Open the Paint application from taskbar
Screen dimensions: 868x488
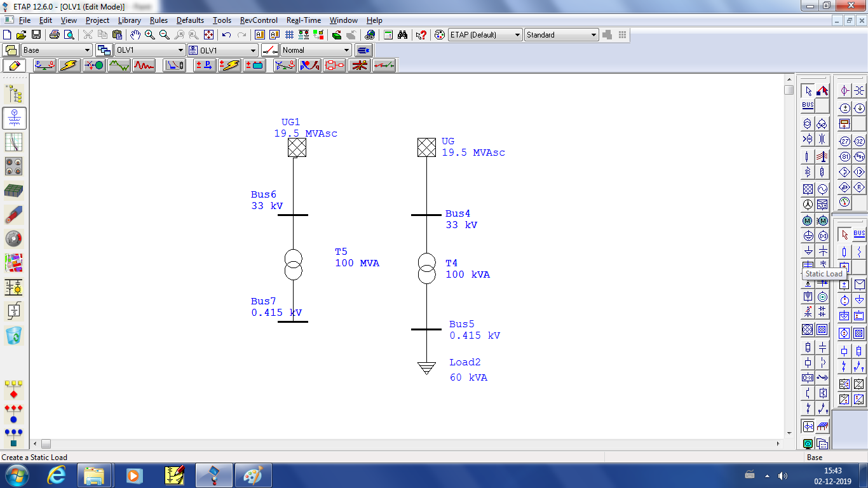click(x=254, y=475)
